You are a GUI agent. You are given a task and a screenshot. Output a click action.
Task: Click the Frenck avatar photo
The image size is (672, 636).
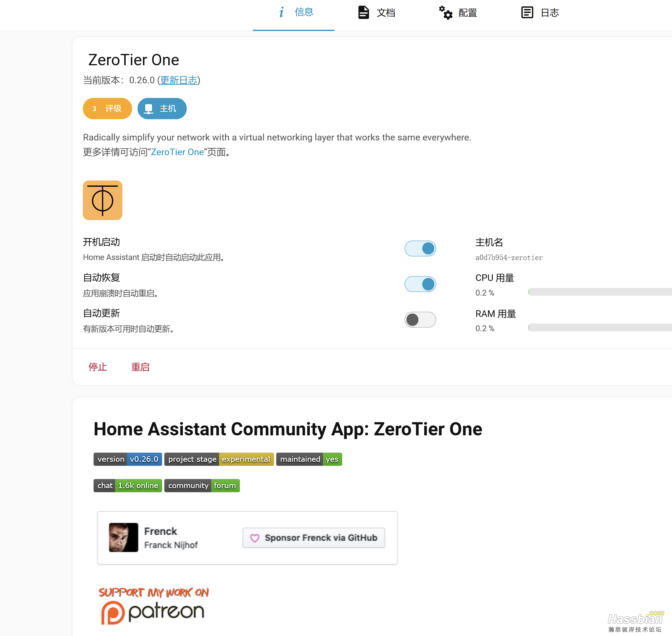[x=124, y=538]
